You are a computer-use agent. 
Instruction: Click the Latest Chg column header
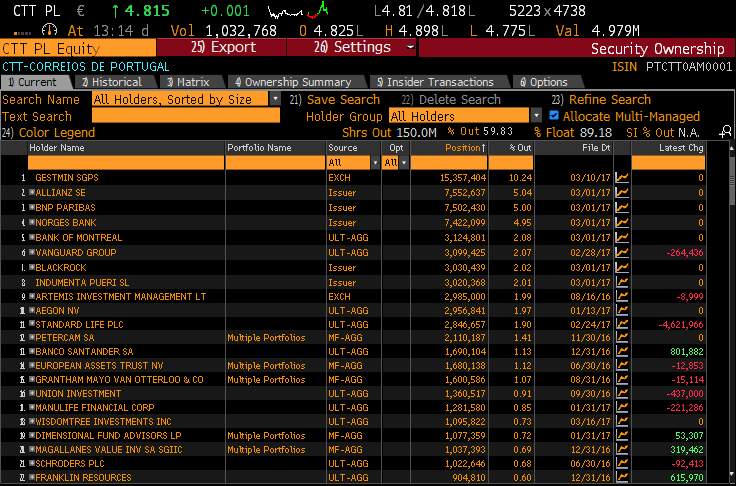(668, 148)
